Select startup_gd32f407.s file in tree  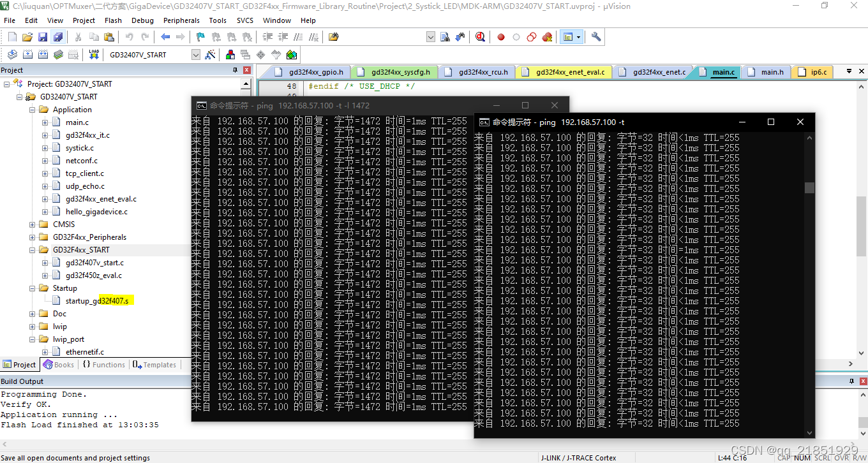(x=97, y=301)
